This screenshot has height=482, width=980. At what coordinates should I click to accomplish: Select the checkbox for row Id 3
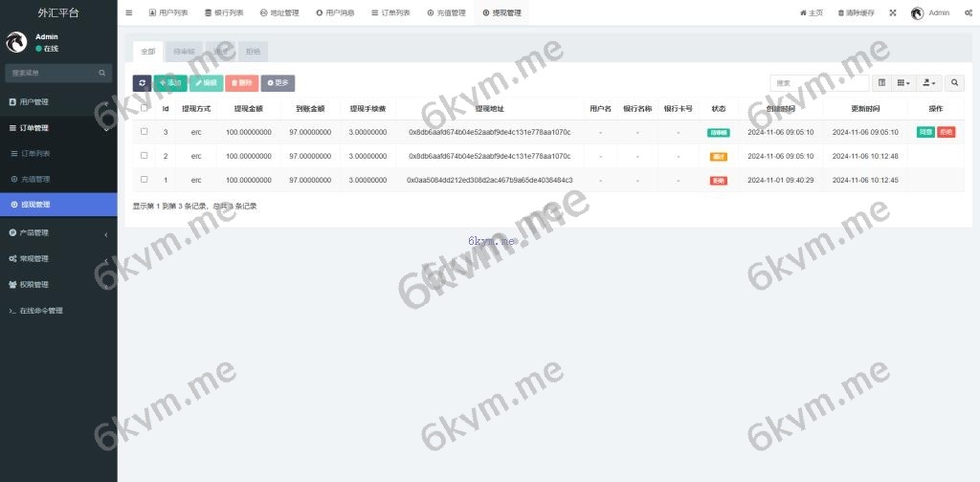point(144,132)
